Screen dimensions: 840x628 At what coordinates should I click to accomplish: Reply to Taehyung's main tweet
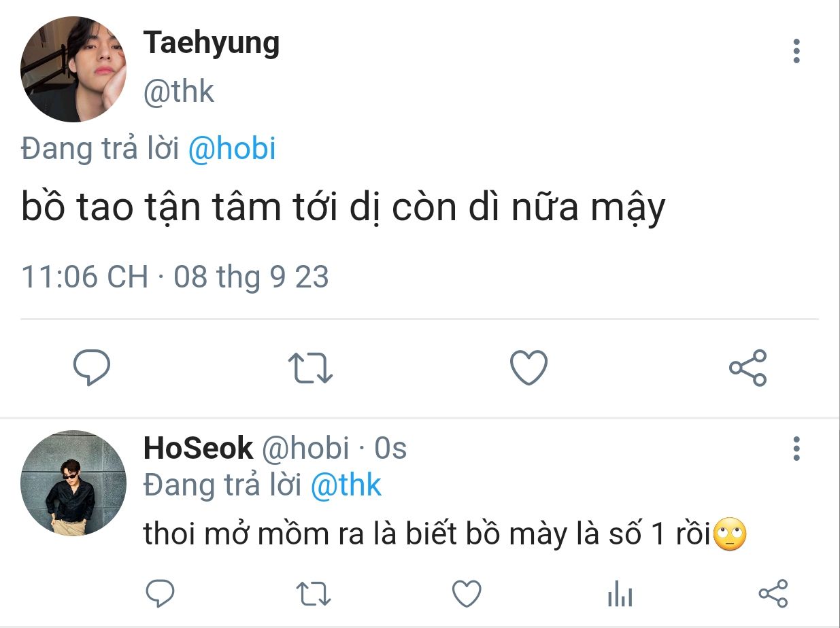point(91,368)
